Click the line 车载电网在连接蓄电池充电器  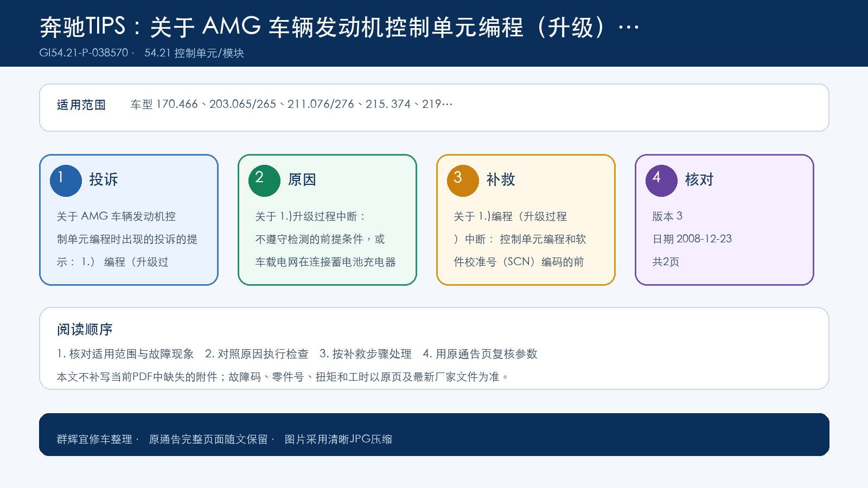[x=325, y=262]
